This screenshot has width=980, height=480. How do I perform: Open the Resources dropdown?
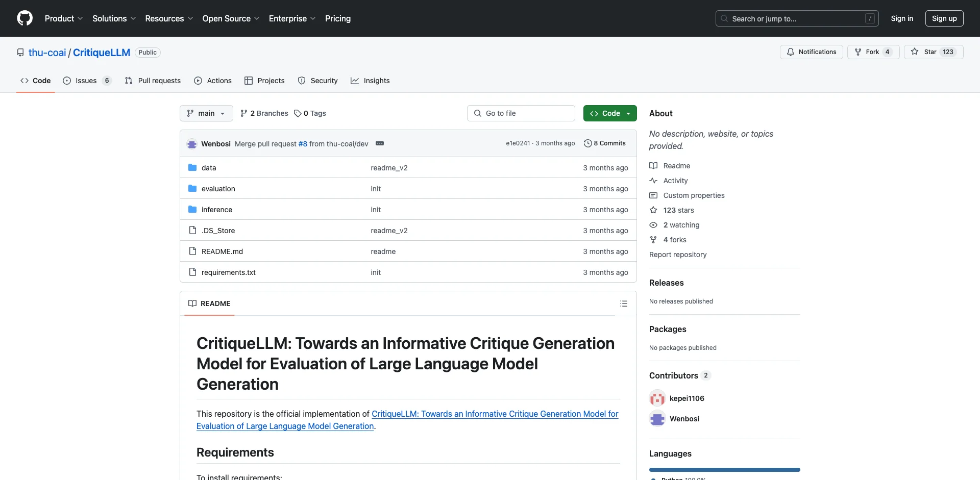pyautogui.click(x=169, y=18)
